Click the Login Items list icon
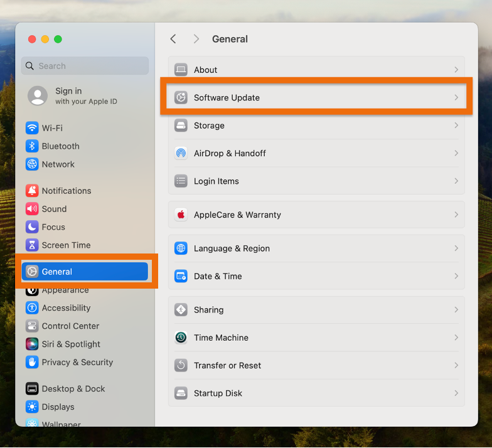The width and height of the screenshot is (492, 448). (x=181, y=181)
